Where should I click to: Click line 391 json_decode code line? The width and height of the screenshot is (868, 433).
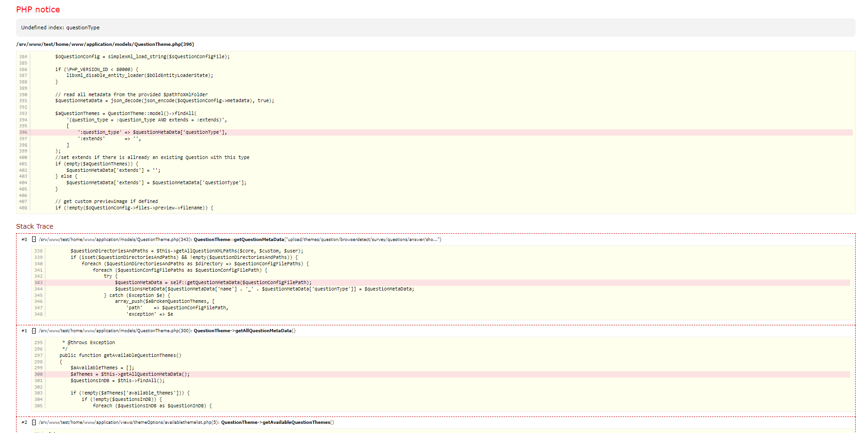165,101
